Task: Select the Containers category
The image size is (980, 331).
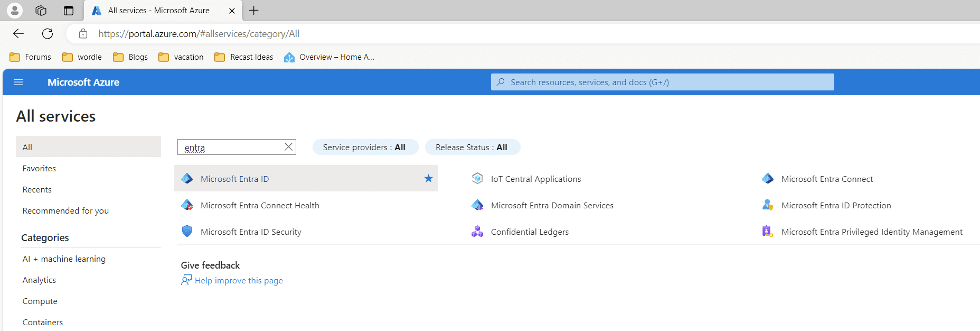Action: point(42,322)
